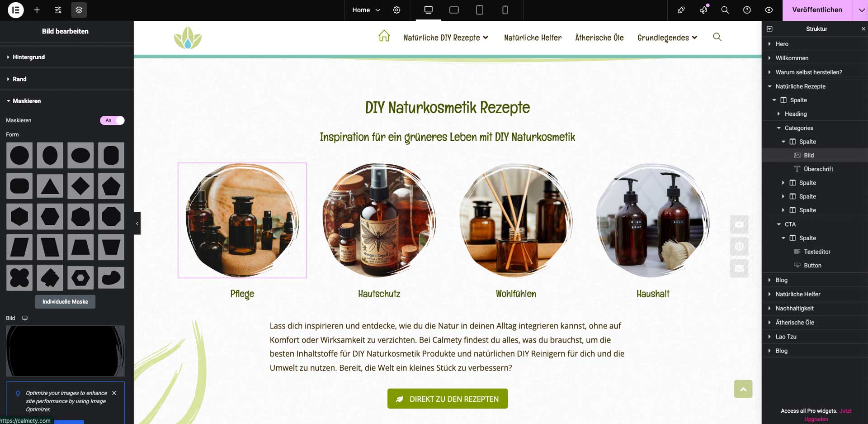Open the widgets panel with the plus icon

37,10
